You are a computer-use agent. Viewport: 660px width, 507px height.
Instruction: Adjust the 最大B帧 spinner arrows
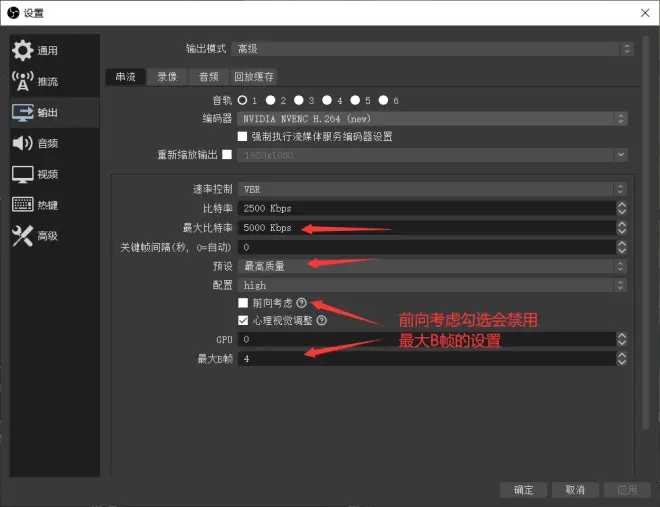click(622, 358)
